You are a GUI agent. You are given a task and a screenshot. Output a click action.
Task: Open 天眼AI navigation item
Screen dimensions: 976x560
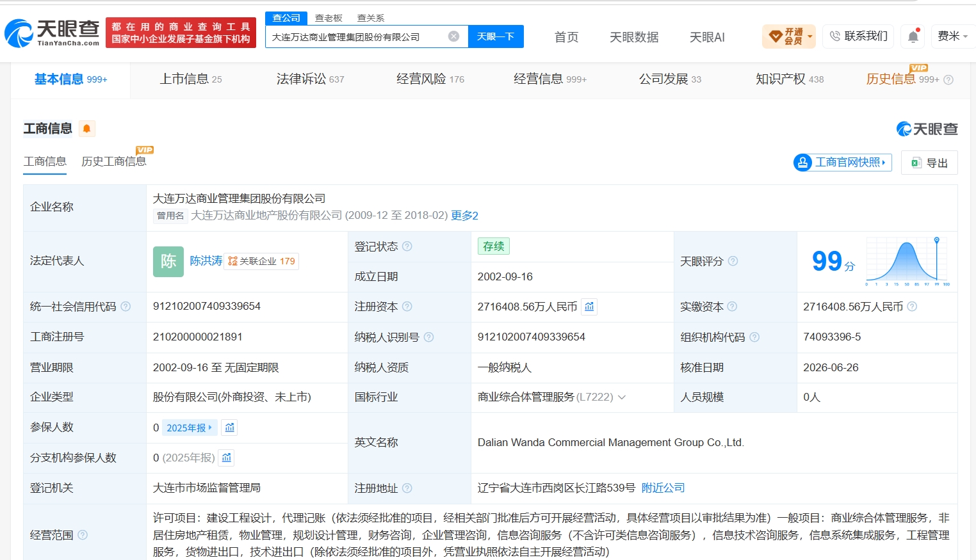pyautogui.click(x=707, y=37)
